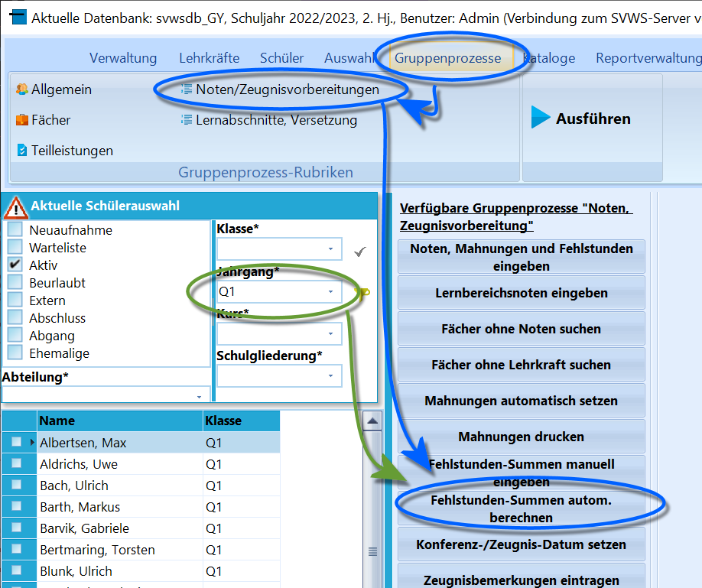Click Fehlstunden-Summen autom. berechnen
Screen dimensions: 702x588
tap(521, 508)
